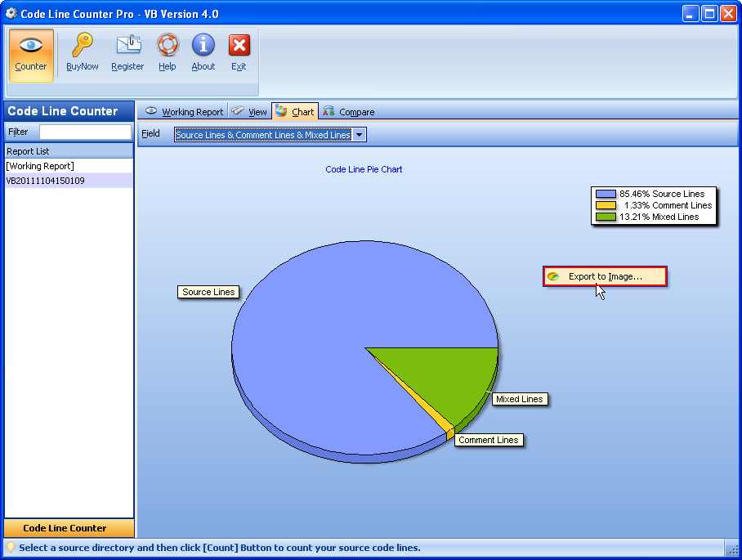This screenshot has width=742, height=560.
Task: Click the Code Line Pie Chart title
Action: [x=364, y=169]
